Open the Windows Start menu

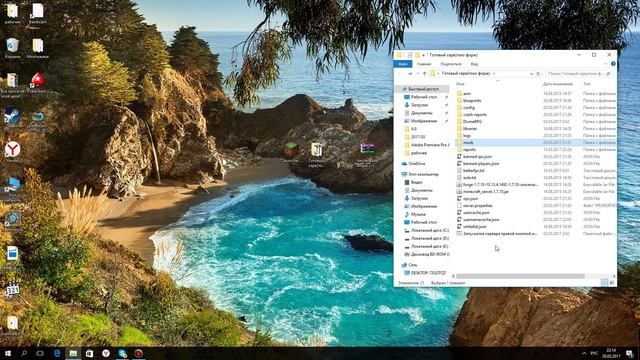coord(8,353)
